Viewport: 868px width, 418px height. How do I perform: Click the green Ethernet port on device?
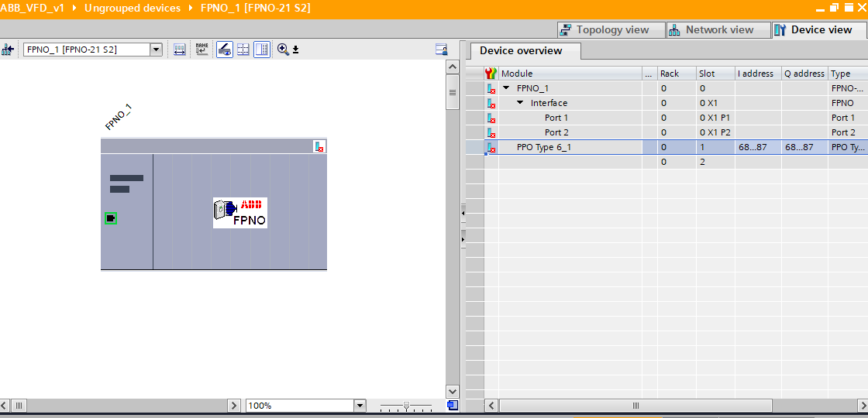pos(111,218)
